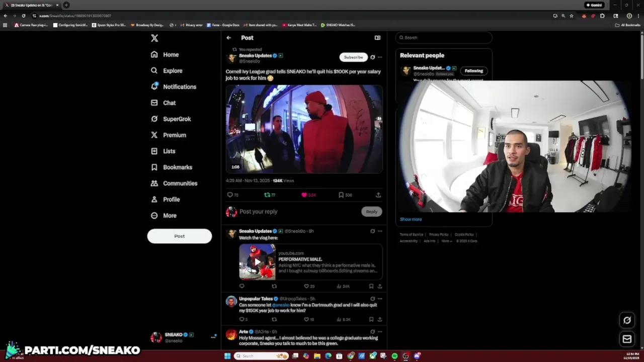Image resolution: width=644 pixels, height=362 pixels.
Task: Subscribe to Sneako Updates
Action: (x=353, y=57)
